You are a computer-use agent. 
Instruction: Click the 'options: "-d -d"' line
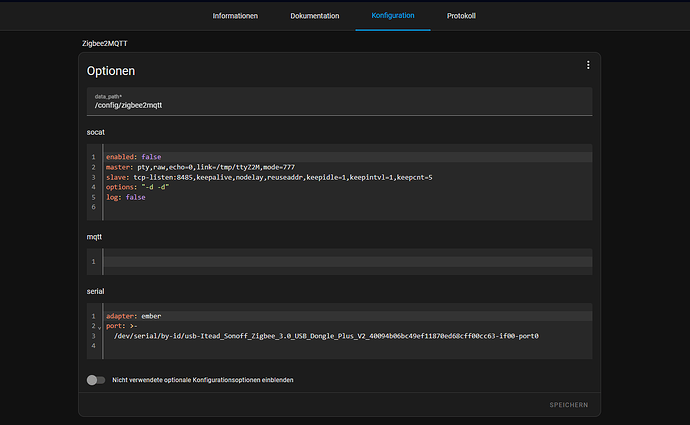(x=348, y=187)
